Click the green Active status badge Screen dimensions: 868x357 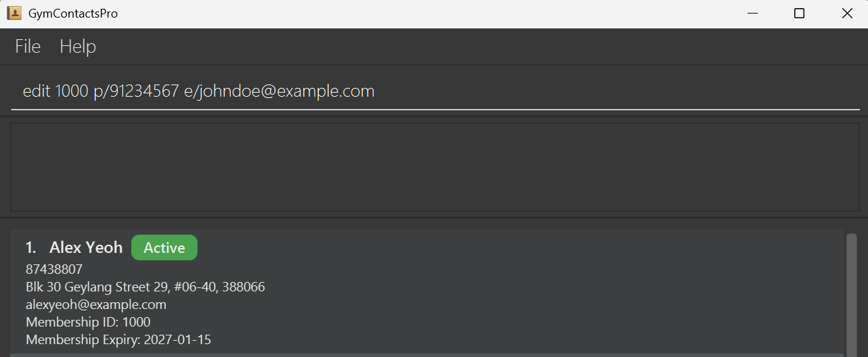[164, 247]
